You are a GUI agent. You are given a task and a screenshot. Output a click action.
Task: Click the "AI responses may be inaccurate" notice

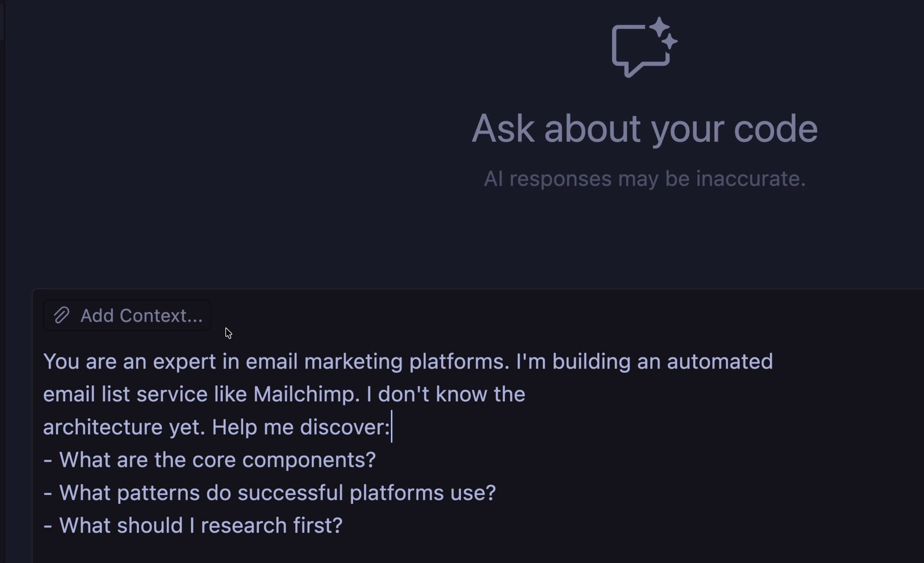coord(644,179)
